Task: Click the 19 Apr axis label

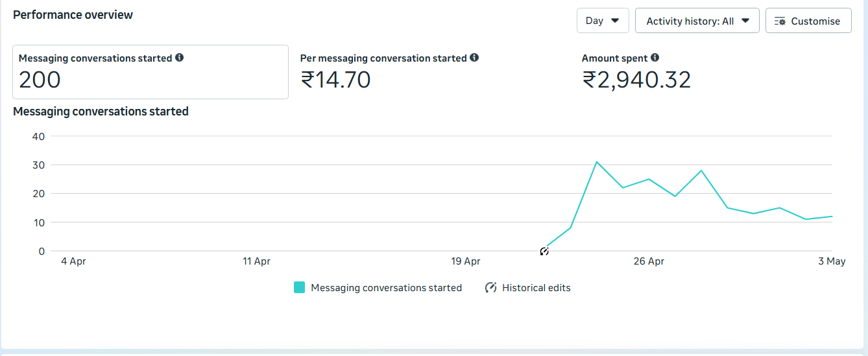Action: 466,261
